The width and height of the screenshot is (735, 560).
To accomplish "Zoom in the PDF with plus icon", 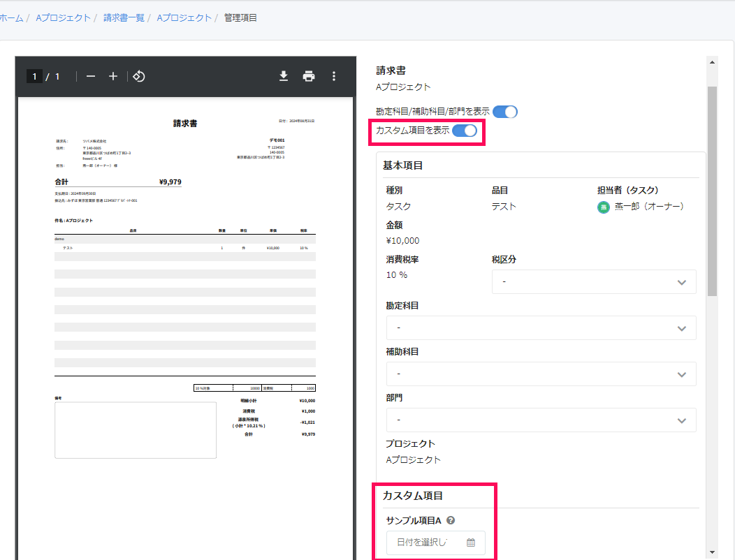I will (x=113, y=76).
